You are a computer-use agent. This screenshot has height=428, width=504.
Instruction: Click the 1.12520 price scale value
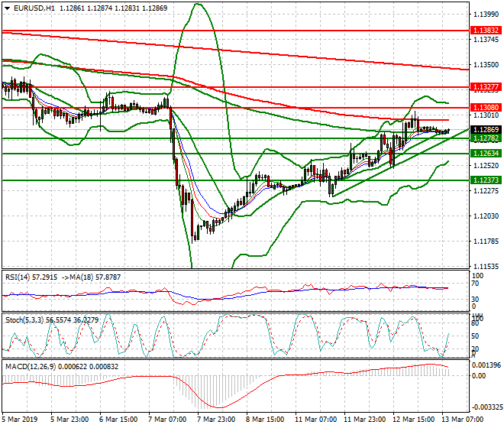486,165
